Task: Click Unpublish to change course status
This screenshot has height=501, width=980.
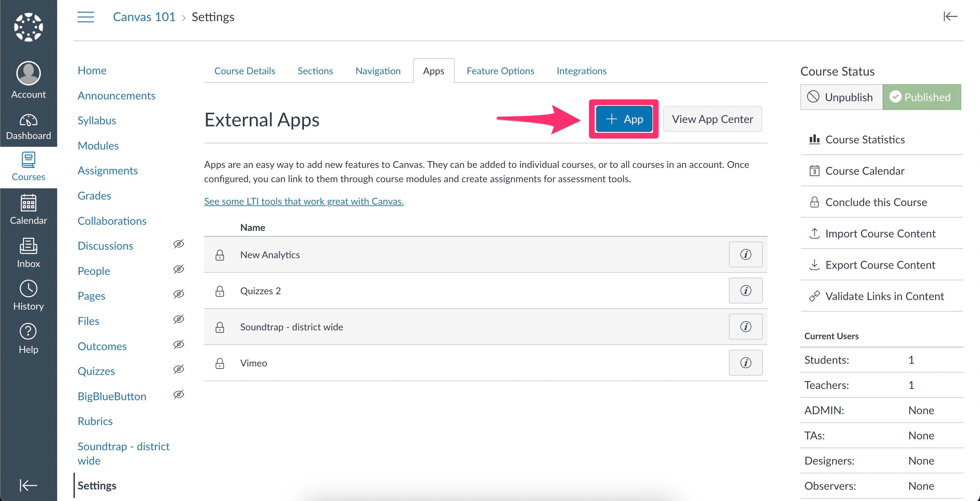Action: pyautogui.click(x=841, y=97)
